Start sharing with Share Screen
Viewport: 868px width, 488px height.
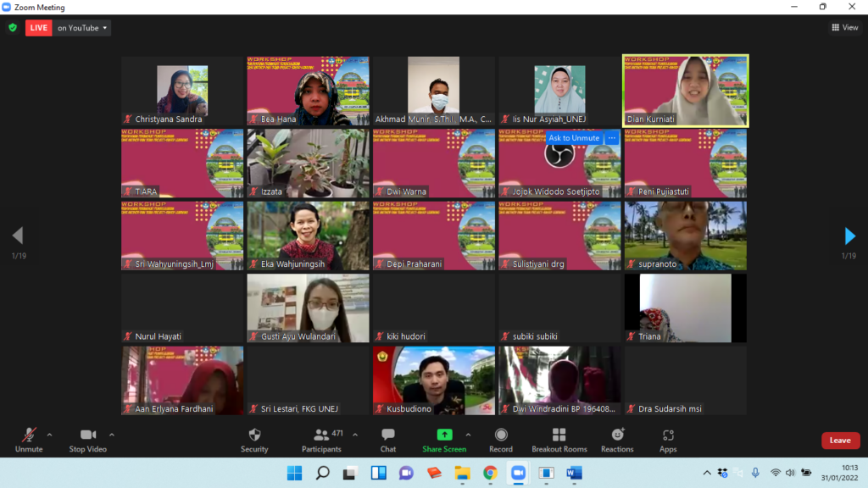444,439
